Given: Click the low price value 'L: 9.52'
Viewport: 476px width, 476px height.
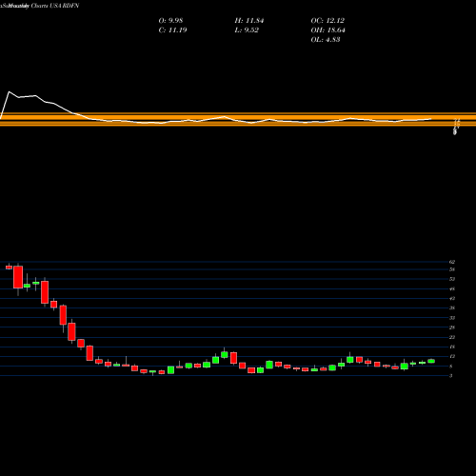Looking at the screenshot, I should [247, 30].
